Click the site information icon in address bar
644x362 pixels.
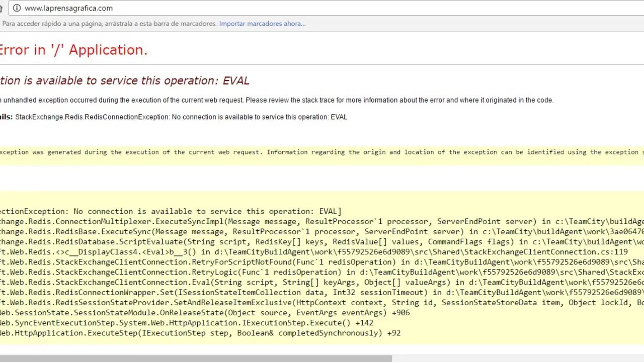[17, 8]
